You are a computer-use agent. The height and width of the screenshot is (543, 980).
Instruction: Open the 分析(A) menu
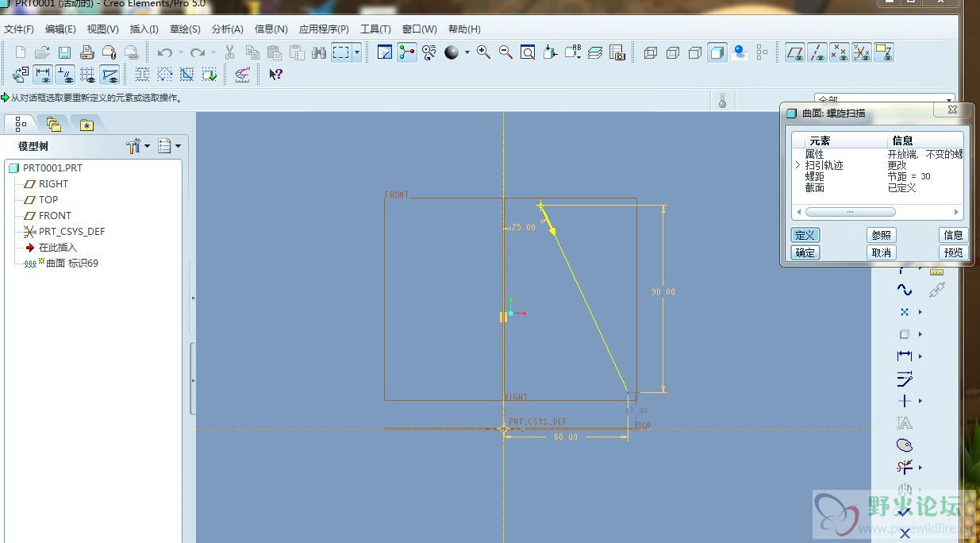[x=227, y=29]
